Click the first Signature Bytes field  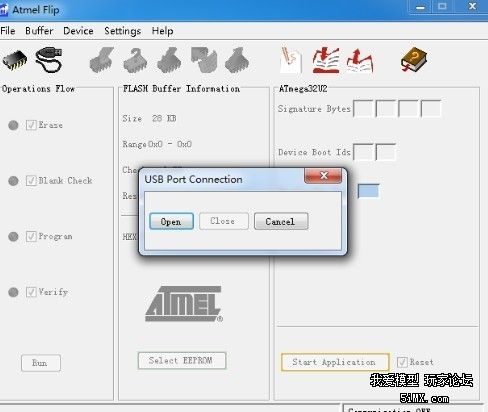[363, 109]
